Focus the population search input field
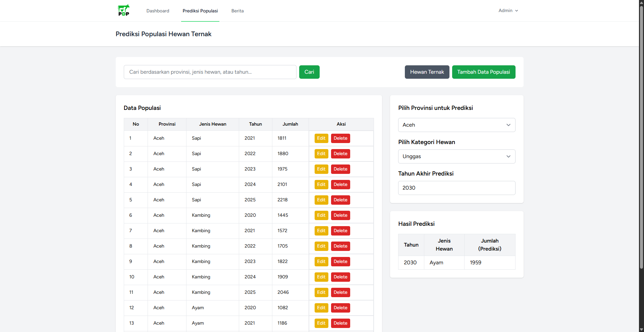The height and width of the screenshot is (332, 644). click(x=210, y=72)
